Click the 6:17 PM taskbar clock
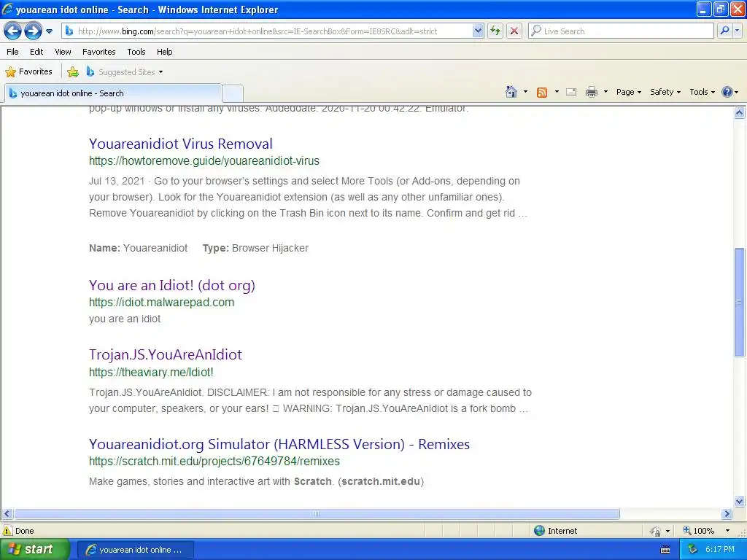The width and height of the screenshot is (747, 560). point(720,550)
